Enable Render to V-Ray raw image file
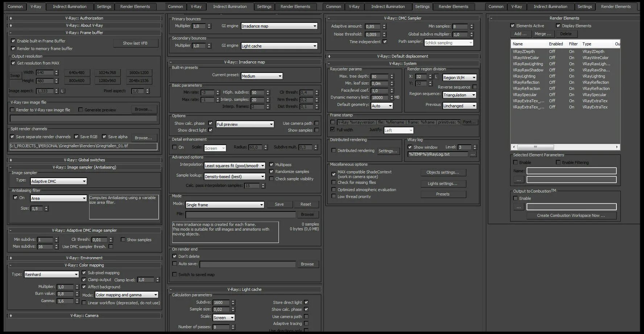644x334 pixels. (x=12, y=110)
